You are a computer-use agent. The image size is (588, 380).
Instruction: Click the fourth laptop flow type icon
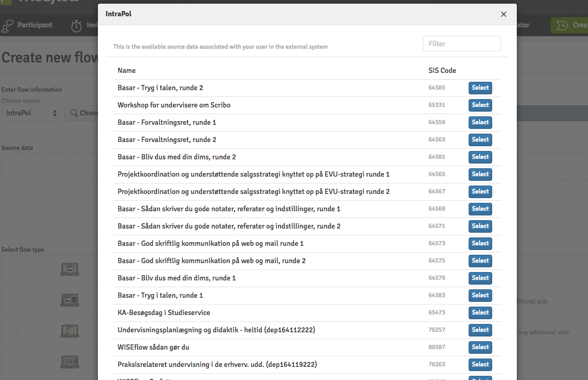click(70, 362)
